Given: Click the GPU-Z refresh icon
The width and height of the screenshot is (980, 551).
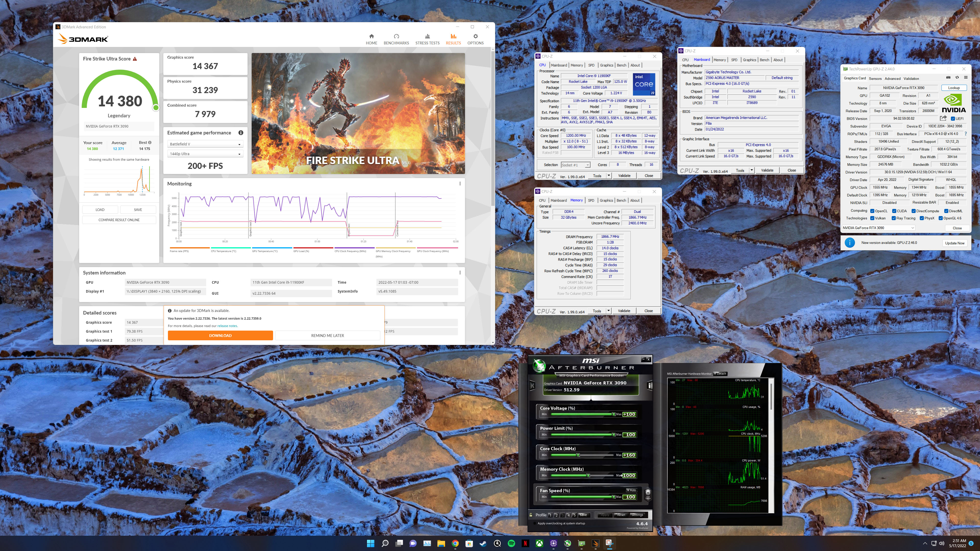Looking at the screenshot, I should tap(957, 78).
